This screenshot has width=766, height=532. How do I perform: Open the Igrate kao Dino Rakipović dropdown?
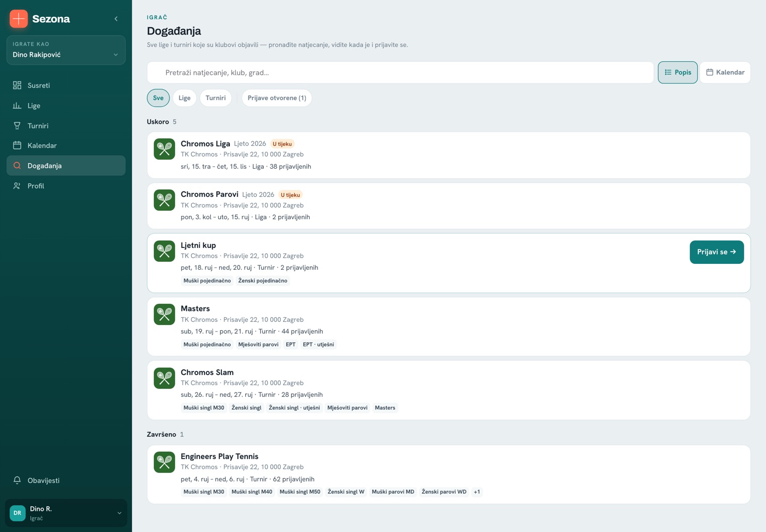[66, 50]
